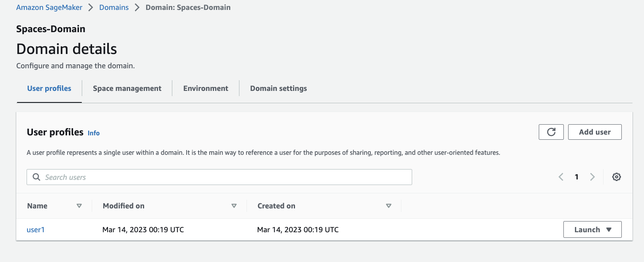644x262 pixels.
Task: Go to the Domains breadcrumb link
Action: point(114,8)
